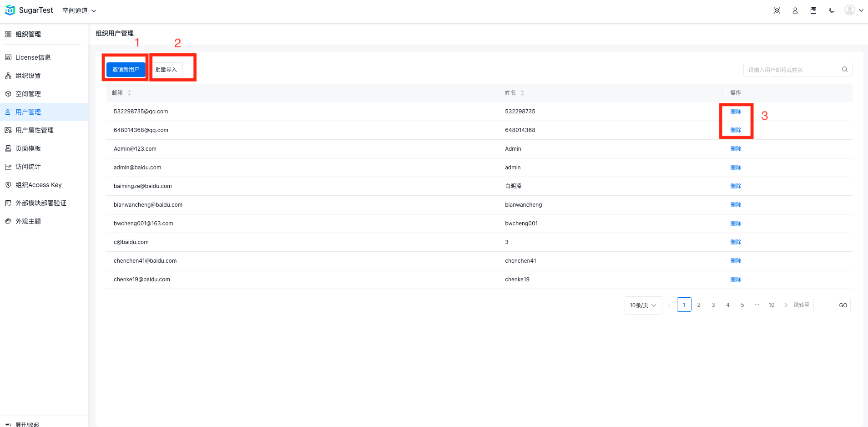Screen dimensions: 868x427
Task: Click the scan/capture icon in top bar
Action: [777, 10]
